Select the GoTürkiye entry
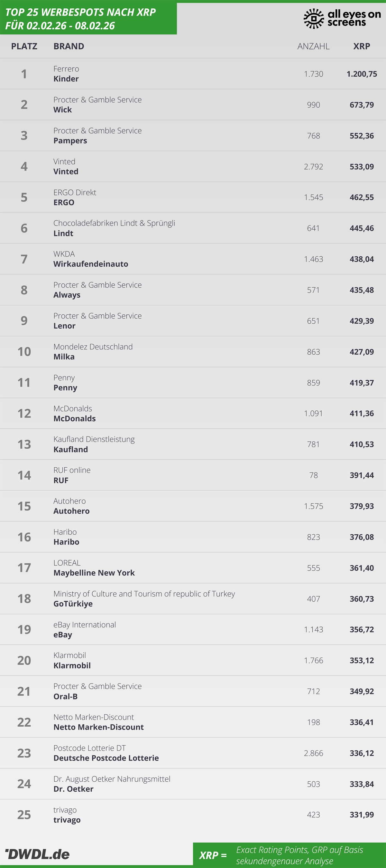 [x=73, y=604]
